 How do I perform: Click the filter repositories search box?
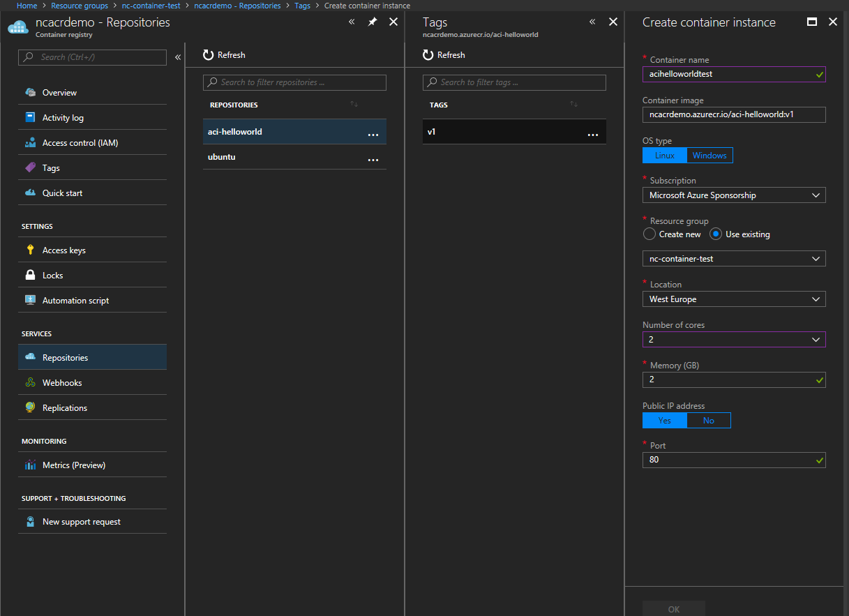pos(294,82)
